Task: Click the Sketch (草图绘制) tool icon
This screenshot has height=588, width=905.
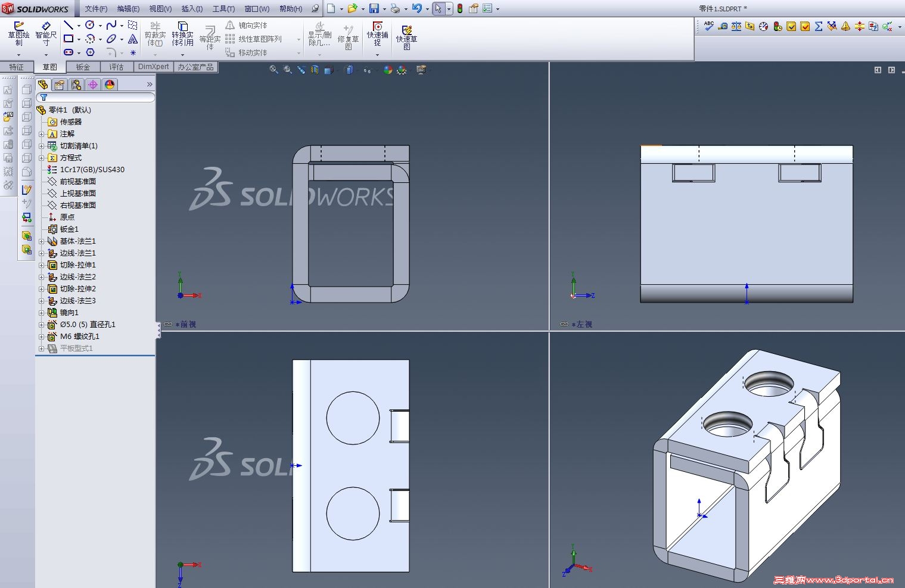Action: [19, 26]
